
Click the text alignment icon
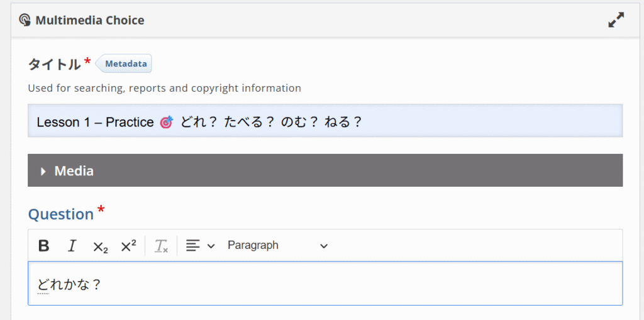193,245
